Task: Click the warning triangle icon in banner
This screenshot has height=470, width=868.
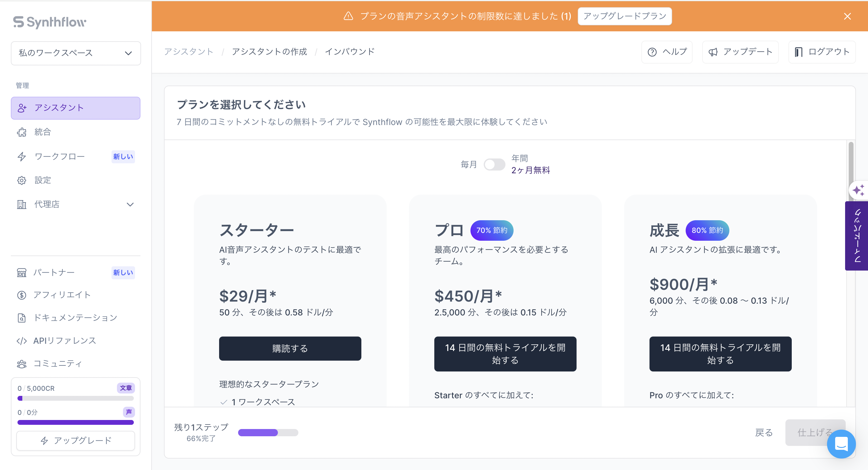Action: tap(348, 16)
